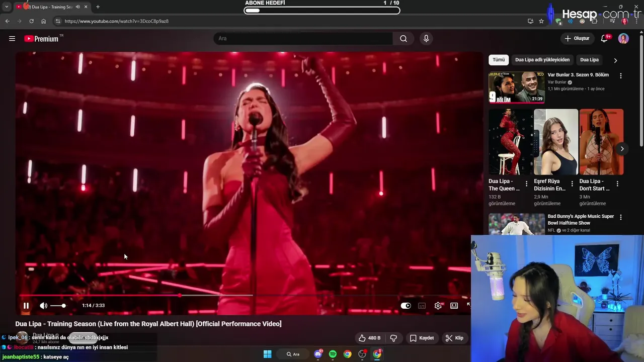Bookmark this page with star icon

[x=541, y=21]
